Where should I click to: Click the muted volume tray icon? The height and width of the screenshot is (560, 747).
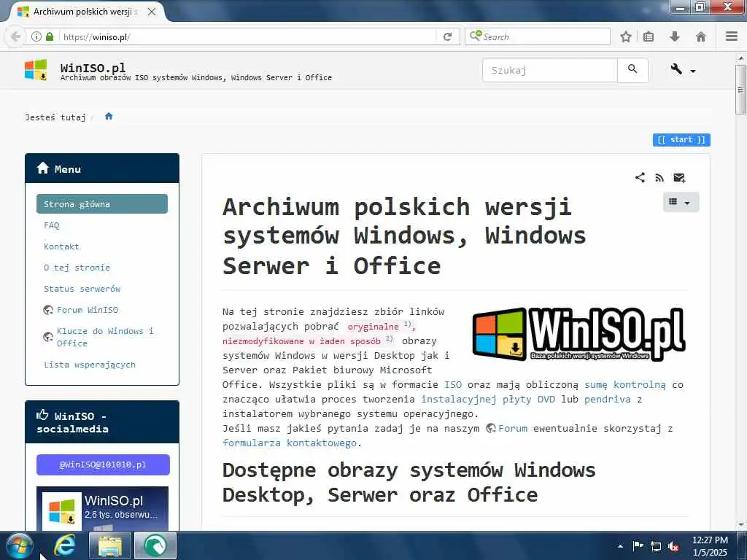673,547
